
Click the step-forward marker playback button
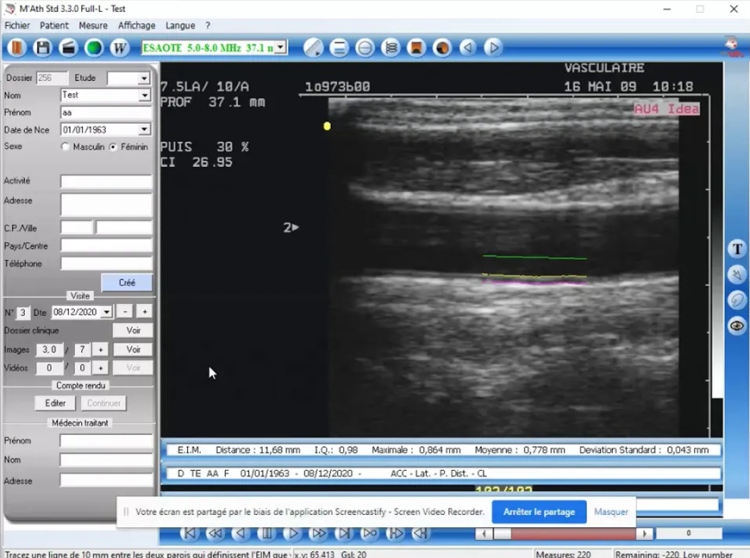(396, 533)
